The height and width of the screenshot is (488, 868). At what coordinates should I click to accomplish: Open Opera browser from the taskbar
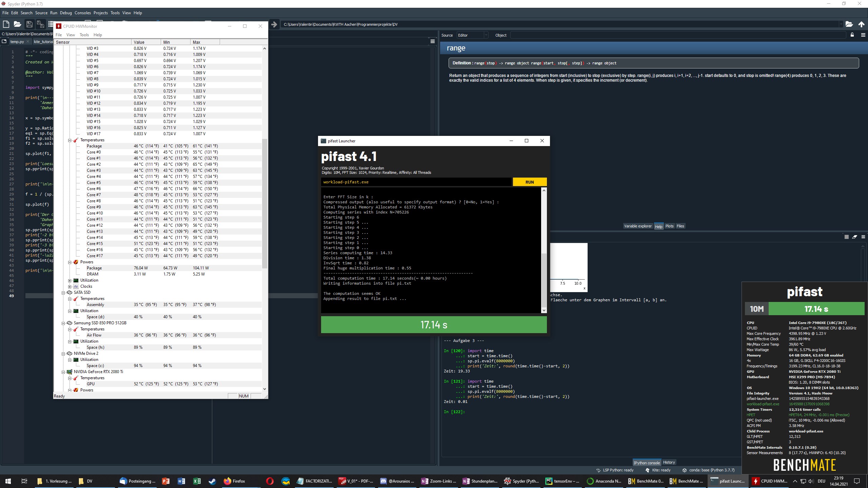270,481
